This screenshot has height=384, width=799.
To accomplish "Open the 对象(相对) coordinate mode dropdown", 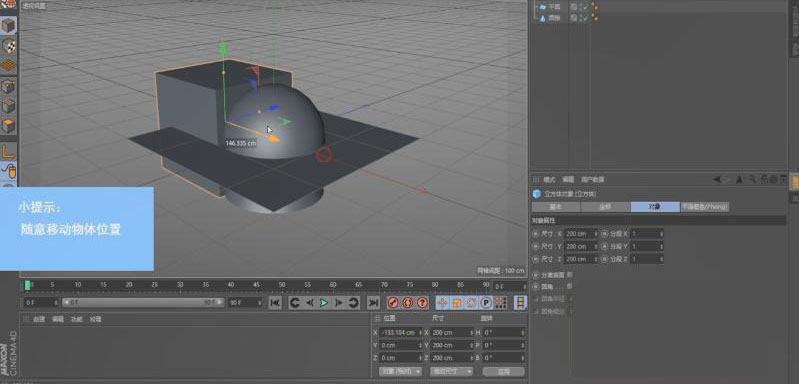I will click(401, 371).
